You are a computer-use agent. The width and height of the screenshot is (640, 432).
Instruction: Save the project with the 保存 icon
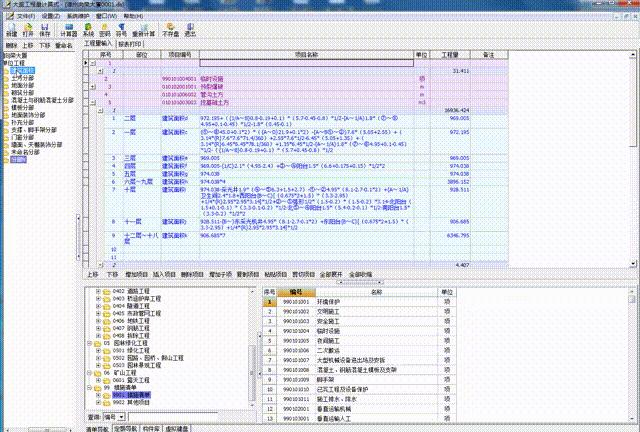45,30
